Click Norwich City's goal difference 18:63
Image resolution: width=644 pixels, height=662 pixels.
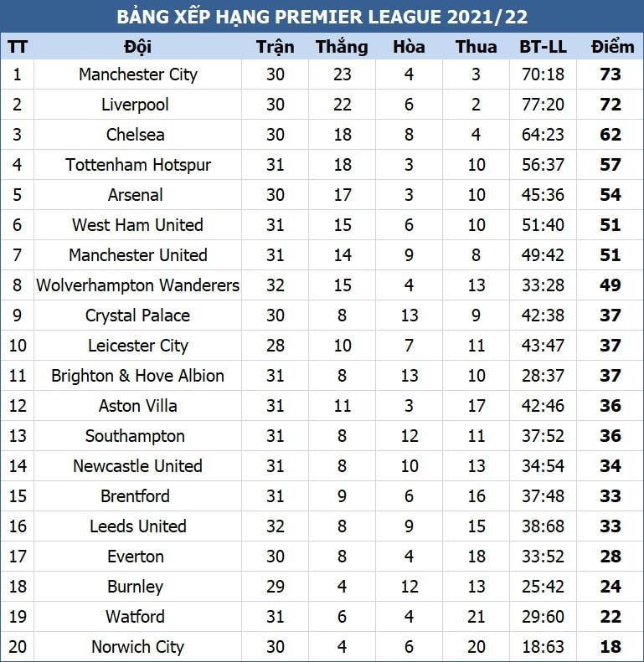click(x=543, y=647)
